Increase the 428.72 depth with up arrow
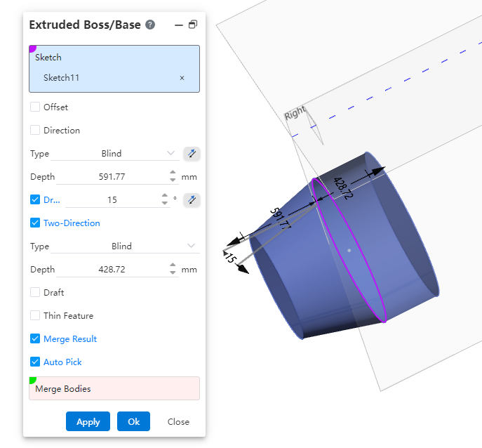482x448 pixels. coord(173,265)
